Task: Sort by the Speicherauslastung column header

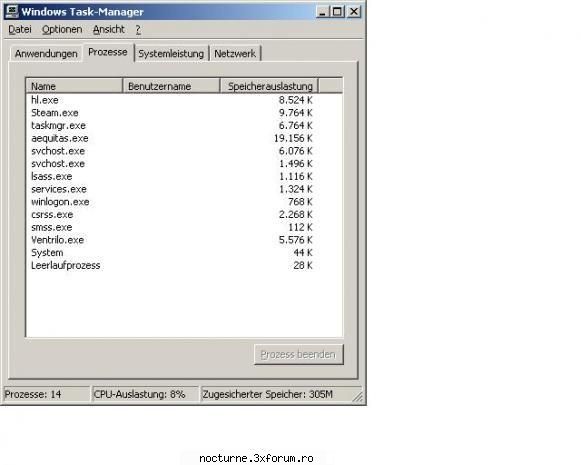Action: pyautogui.click(x=269, y=86)
